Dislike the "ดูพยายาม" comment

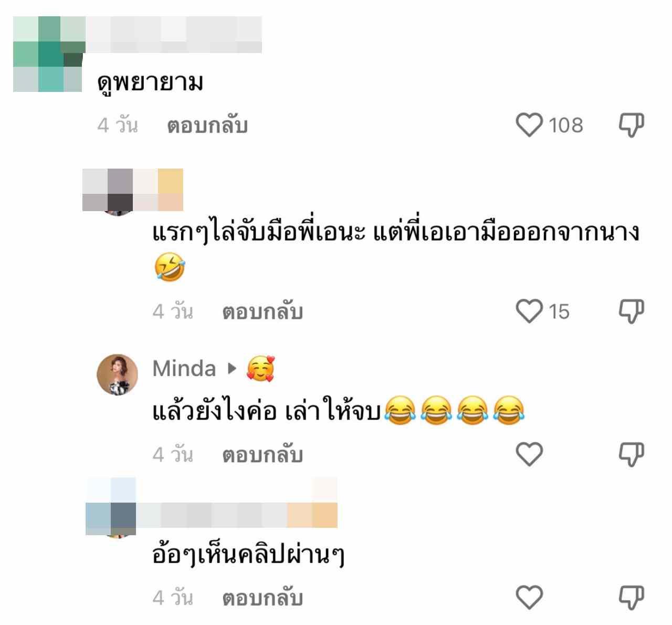coord(632,125)
